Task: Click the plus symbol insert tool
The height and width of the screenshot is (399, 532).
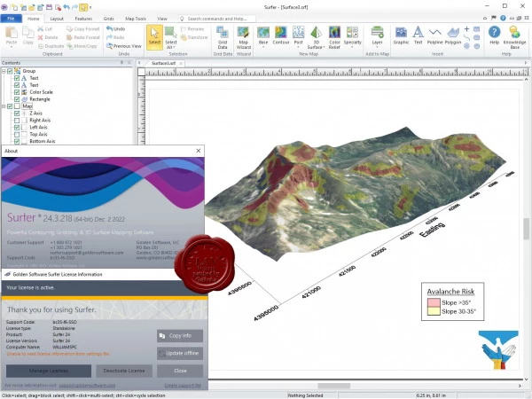Action: point(467,29)
